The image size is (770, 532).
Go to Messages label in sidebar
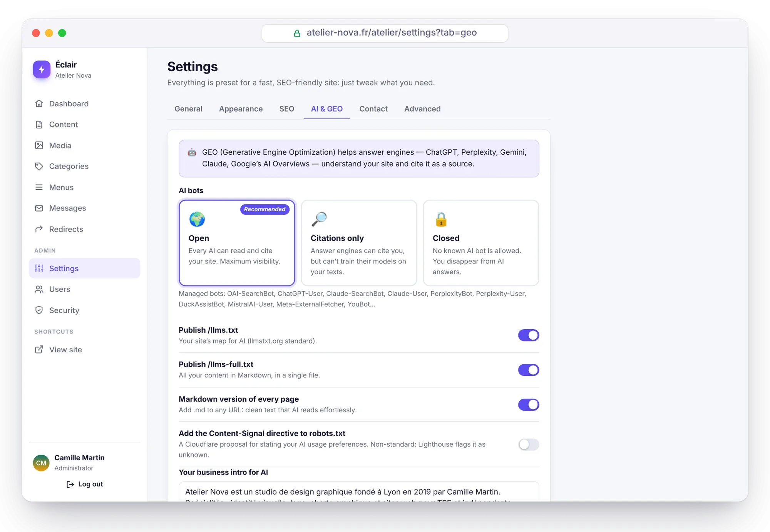coord(67,208)
